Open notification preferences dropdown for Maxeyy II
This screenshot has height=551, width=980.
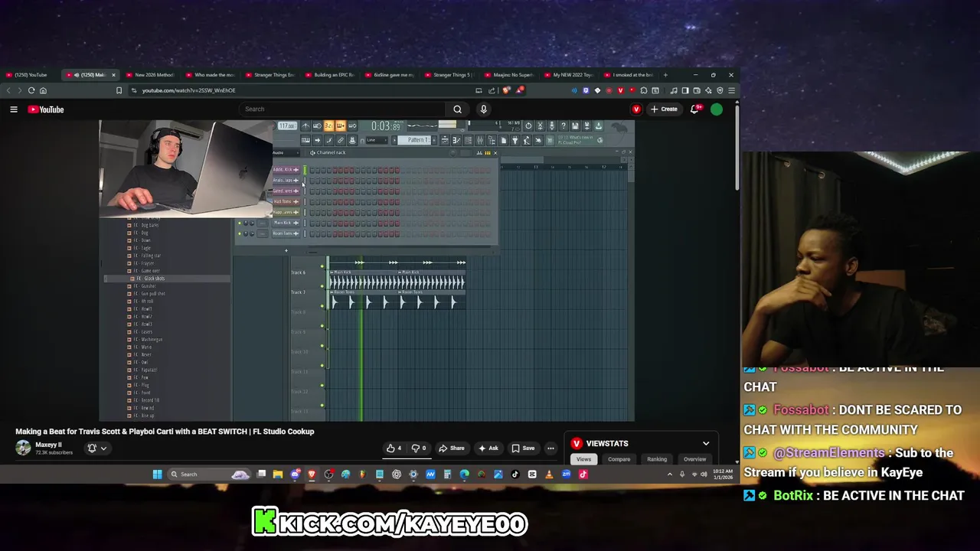click(96, 448)
